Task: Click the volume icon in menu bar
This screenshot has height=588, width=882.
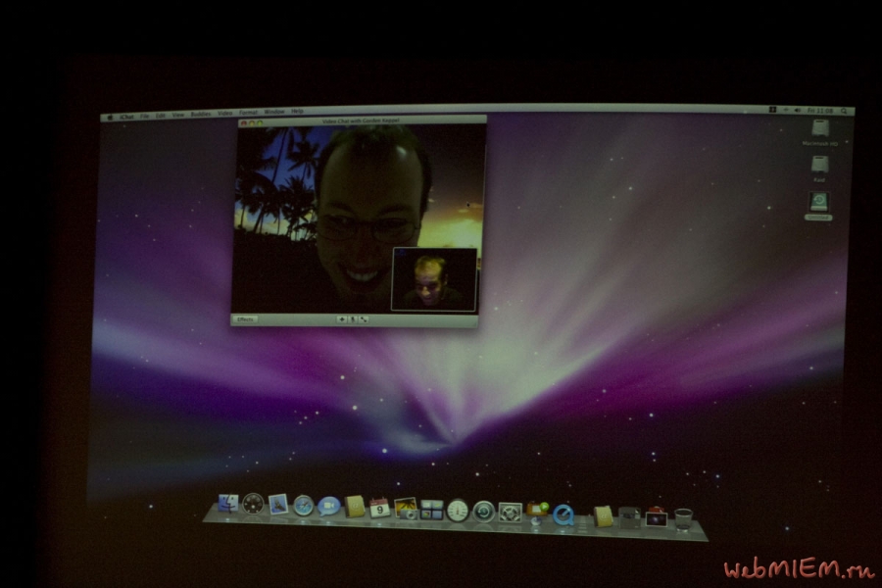Action: click(797, 111)
